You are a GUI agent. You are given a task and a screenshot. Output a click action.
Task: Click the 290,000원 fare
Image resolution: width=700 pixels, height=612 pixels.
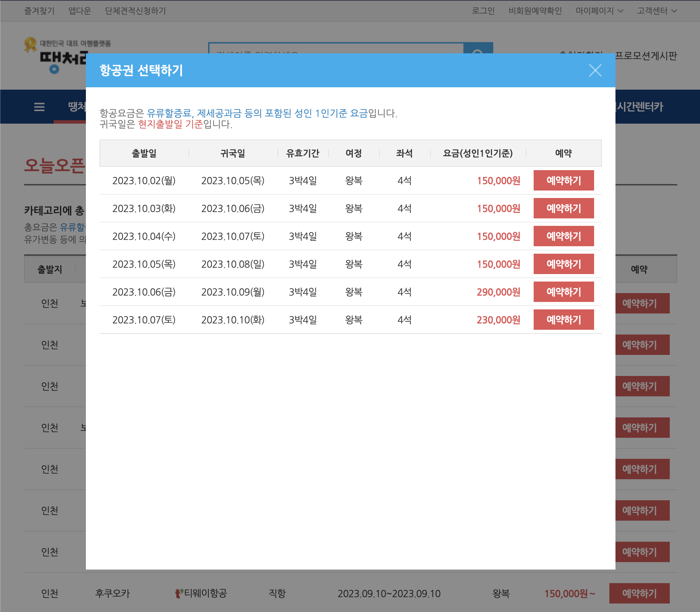click(x=498, y=292)
